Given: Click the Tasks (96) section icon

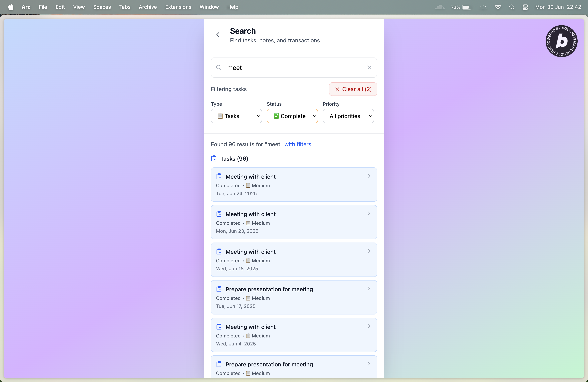Looking at the screenshot, I should point(214,158).
